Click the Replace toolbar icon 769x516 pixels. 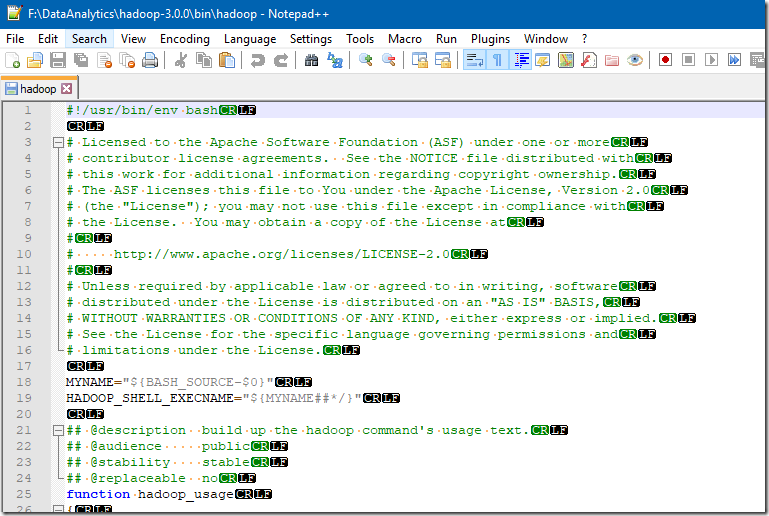click(334, 60)
